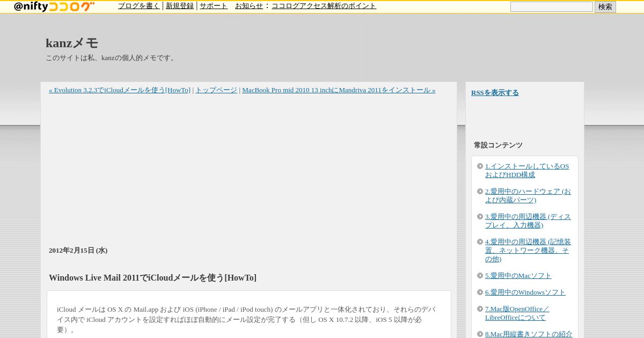Focus the header search input field
644x338 pixels.
coord(551,6)
